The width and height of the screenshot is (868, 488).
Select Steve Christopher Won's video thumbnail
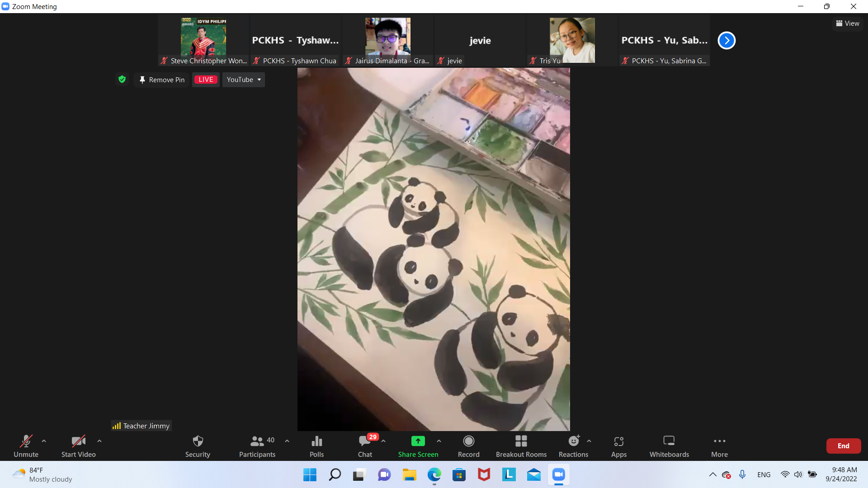(x=203, y=40)
